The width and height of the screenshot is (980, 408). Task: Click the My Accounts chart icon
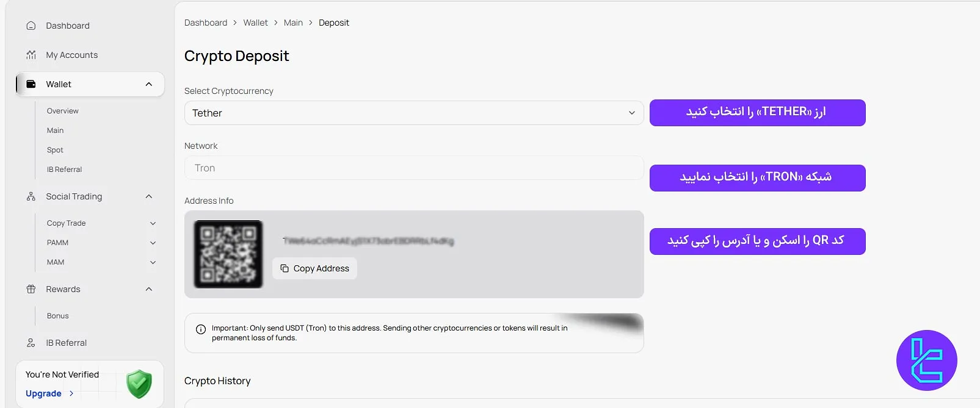coord(31,55)
